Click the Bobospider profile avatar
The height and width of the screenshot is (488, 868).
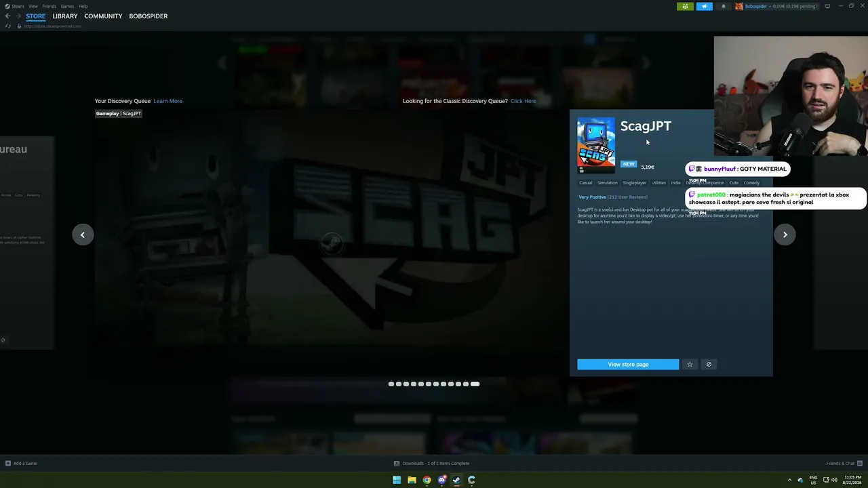click(x=739, y=6)
